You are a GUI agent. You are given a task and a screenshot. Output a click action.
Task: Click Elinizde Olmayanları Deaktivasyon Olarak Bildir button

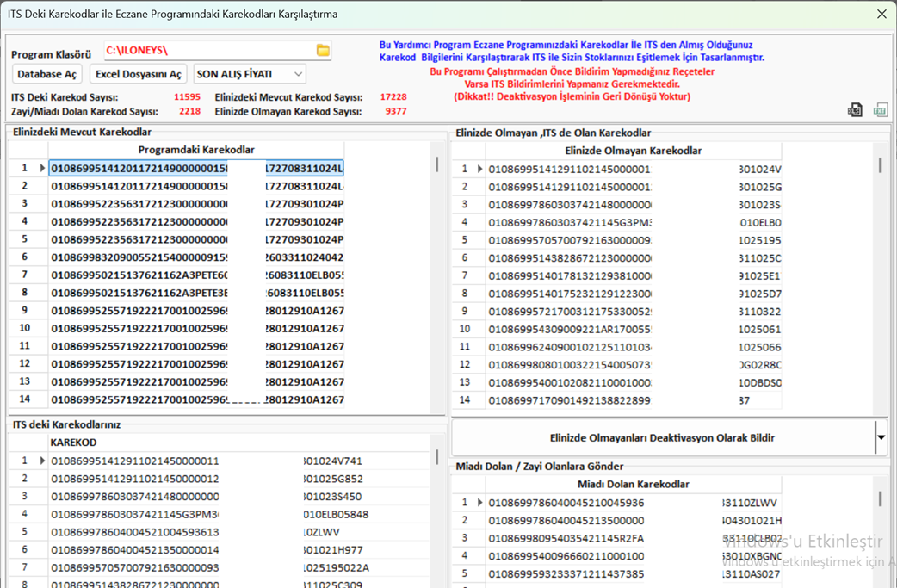pos(661,437)
